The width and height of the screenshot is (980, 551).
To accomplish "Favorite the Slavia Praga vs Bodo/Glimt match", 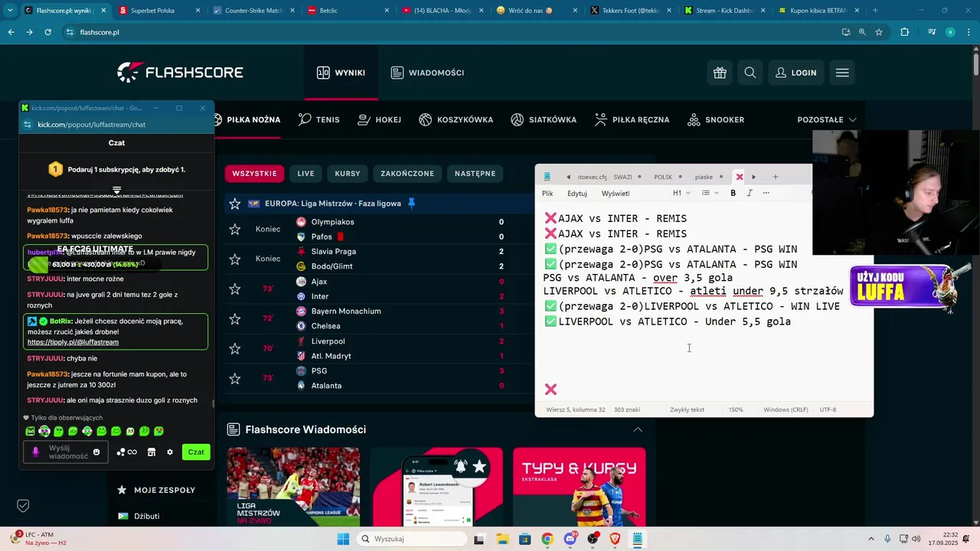I will click(x=235, y=259).
